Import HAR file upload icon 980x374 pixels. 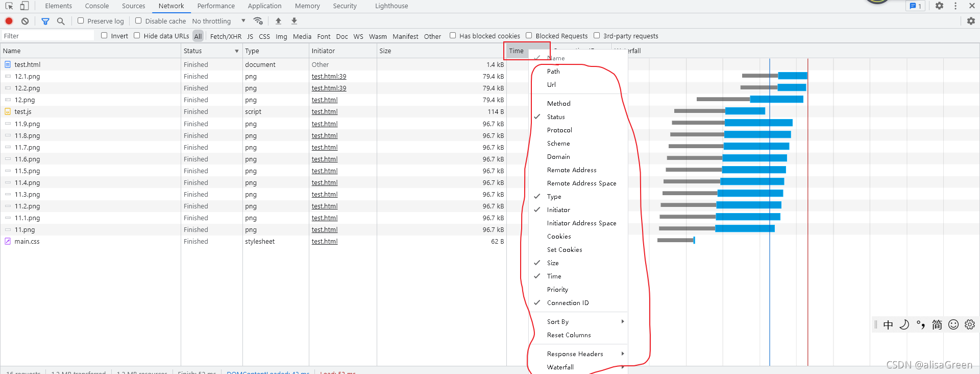point(278,21)
